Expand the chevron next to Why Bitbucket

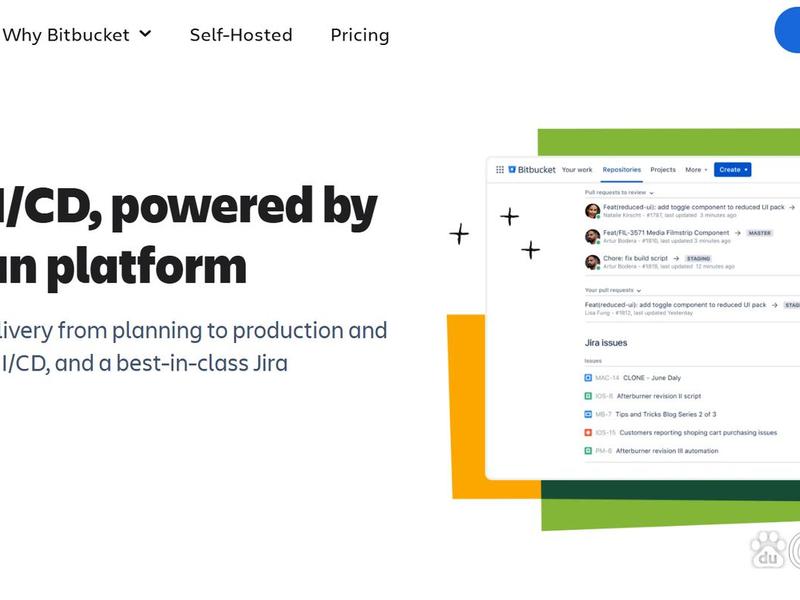pyautogui.click(x=145, y=34)
